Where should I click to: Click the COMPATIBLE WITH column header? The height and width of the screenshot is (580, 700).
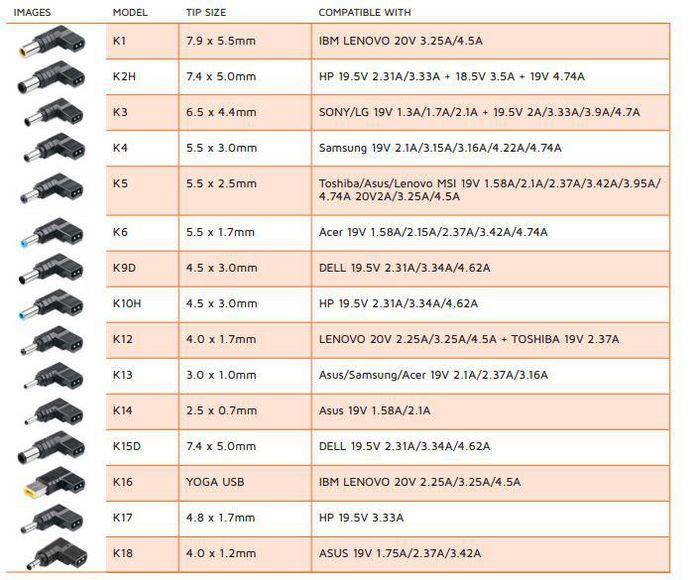click(x=364, y=13)
